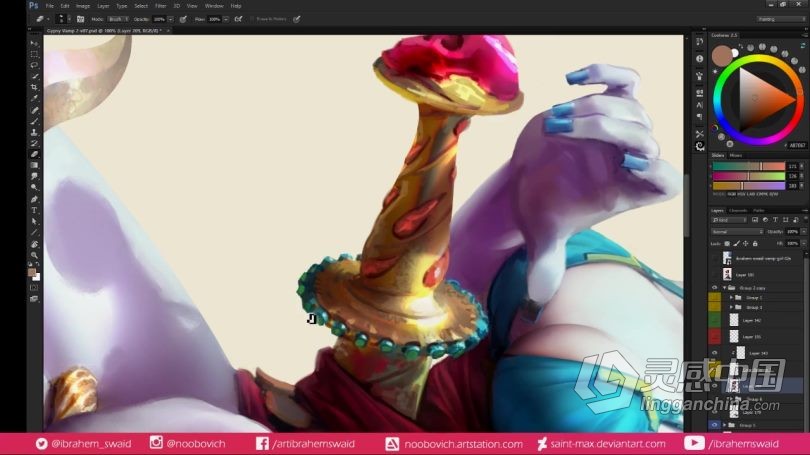Click the tablet pressure for size icon
This screenshot has height=455, width=810.
pos(297,19)
